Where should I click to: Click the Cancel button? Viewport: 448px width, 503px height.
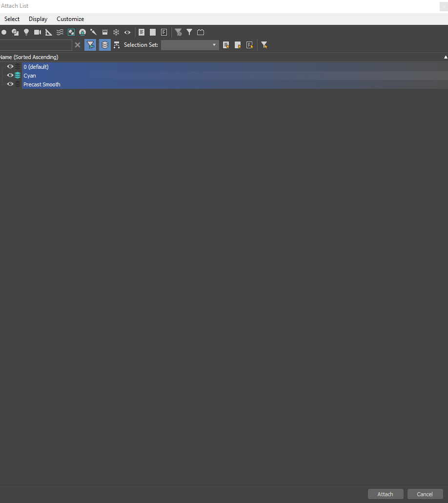(x=425, y=494)
